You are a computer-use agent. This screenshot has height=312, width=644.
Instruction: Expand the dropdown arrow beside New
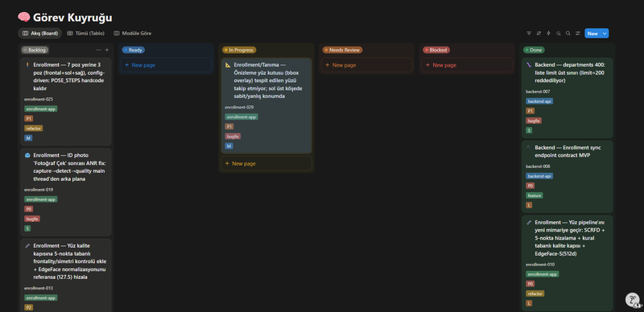pos(605,33)
